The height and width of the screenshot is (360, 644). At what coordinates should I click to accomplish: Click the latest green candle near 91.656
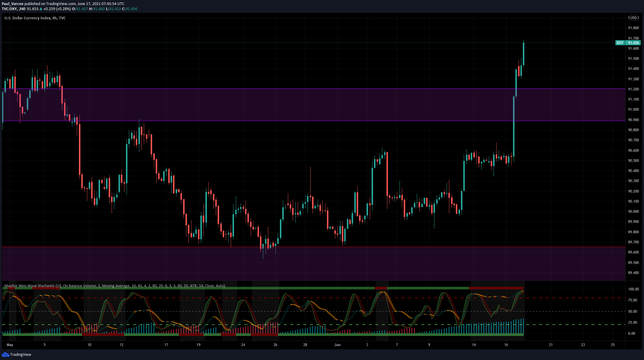[523, 54]
